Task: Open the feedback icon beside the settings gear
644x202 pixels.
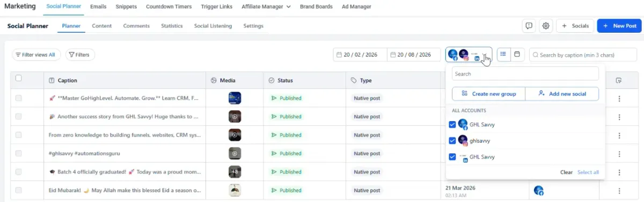Action: (x=529, y=26)
